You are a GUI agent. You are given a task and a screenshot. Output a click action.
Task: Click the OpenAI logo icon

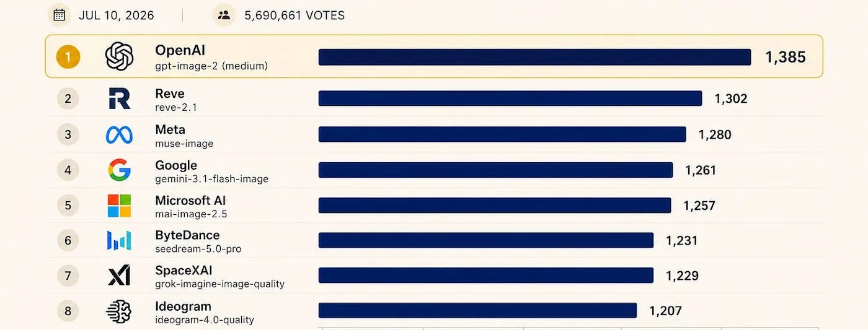120,57
